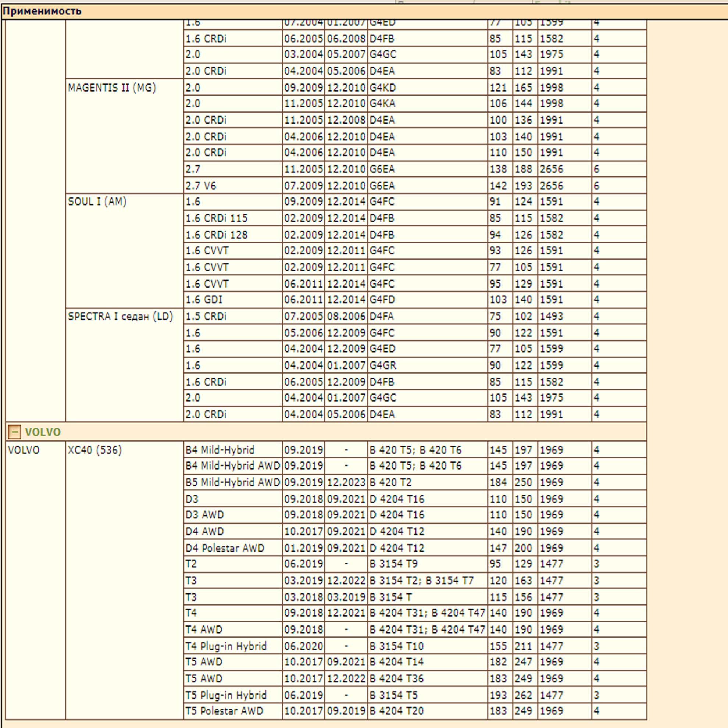Click engine code G4KD cell

point(382,88)
